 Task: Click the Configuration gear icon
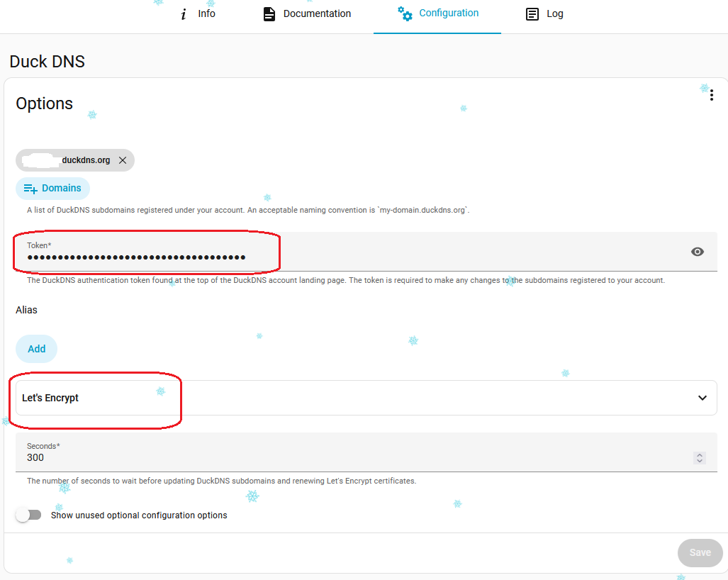(x=405, y=13)
